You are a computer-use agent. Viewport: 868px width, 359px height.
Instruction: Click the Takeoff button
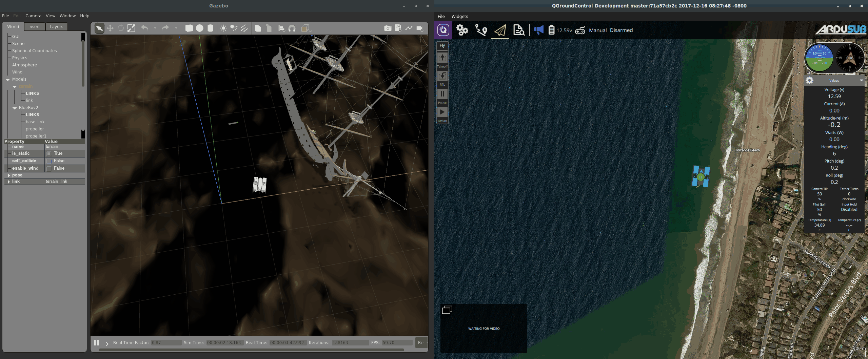[442, 60]
